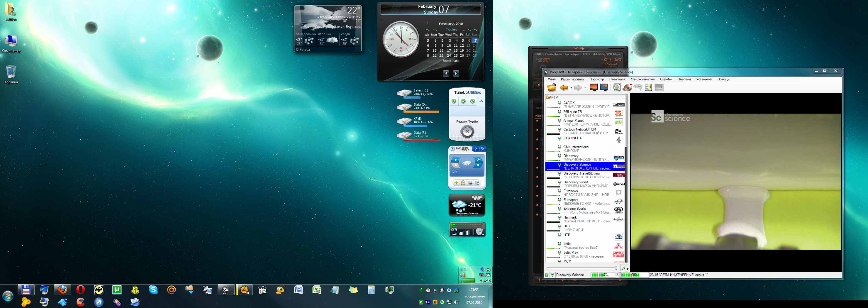Click the Daemon Tools wrench settings icon
The width and height of the screenshot is (868, 308).
click(478, 160)
